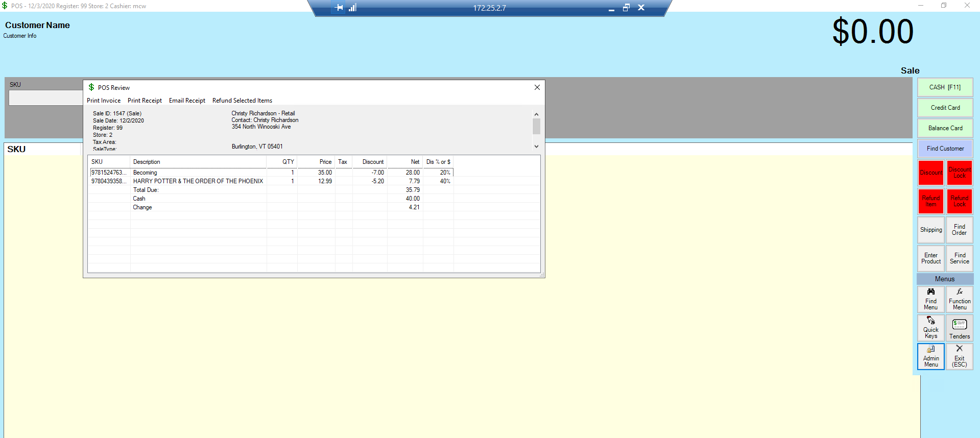Click the Price column header
This screenshot has height=438, width=980.
[x=316, y=162]
